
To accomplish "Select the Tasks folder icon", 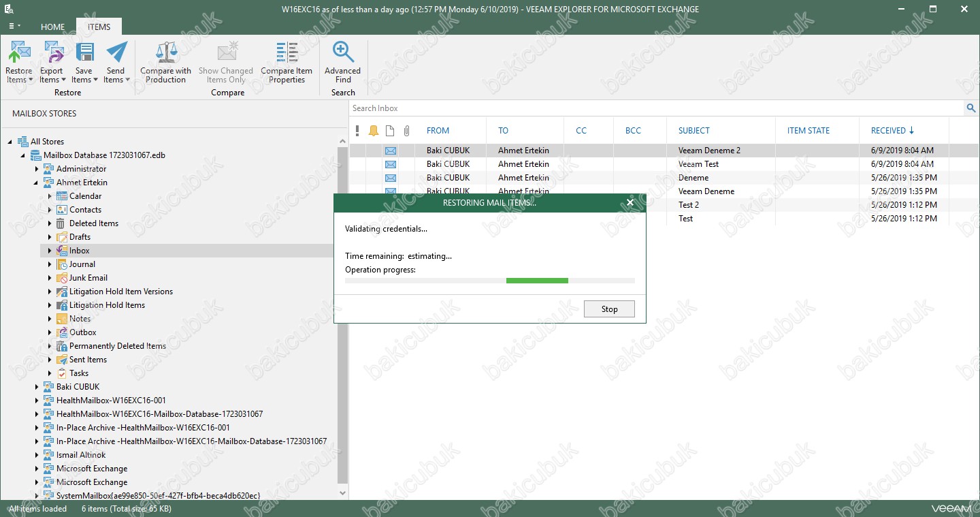I will click(62, 373).
